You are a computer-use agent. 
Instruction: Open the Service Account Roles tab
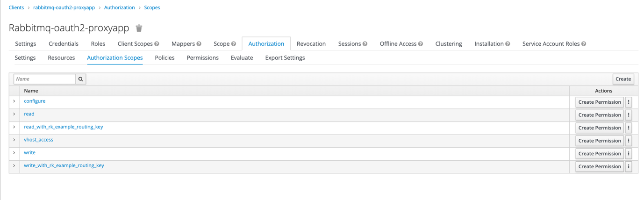(x=551, y=43)
